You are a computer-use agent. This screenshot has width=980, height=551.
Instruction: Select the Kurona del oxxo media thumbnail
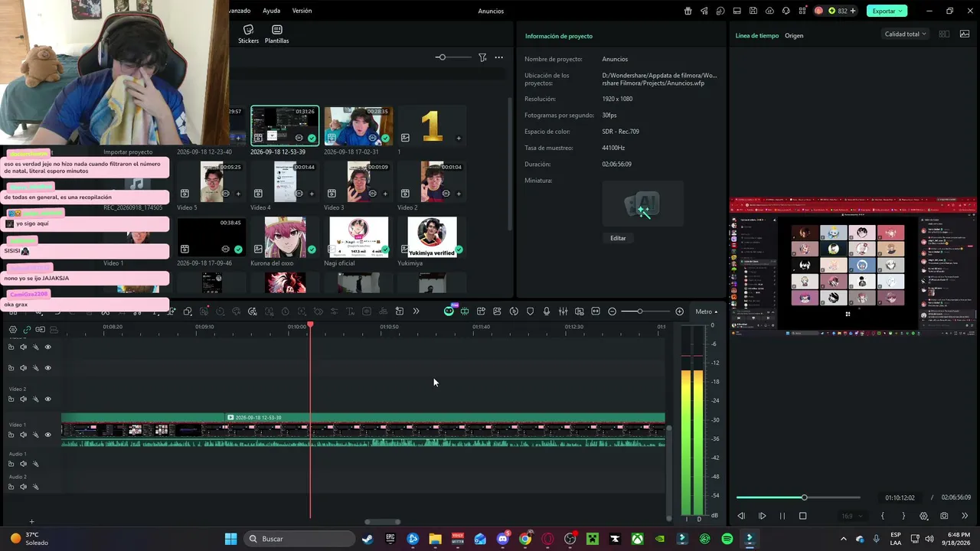point(285,237)
